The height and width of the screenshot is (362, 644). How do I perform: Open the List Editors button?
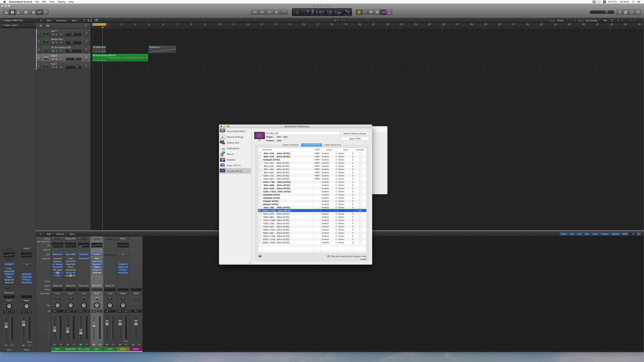pos(620,12)
